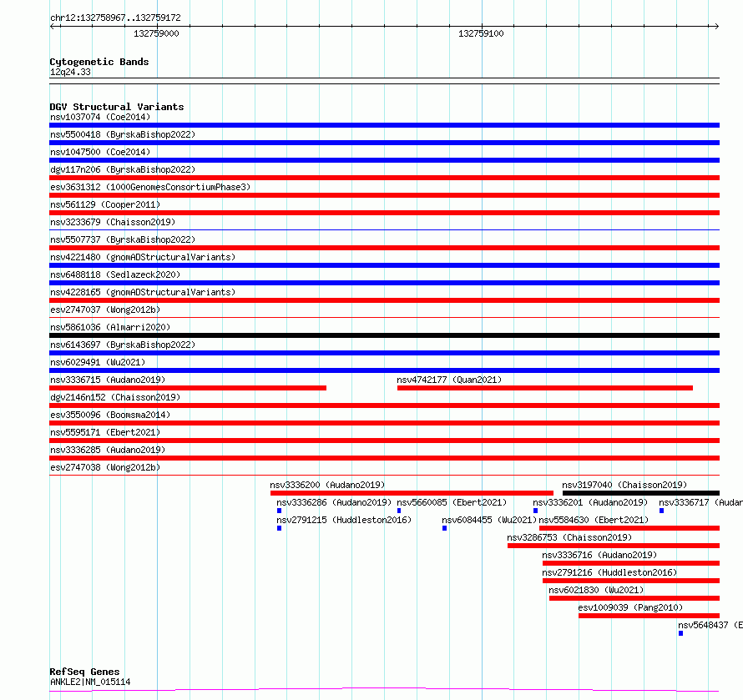Viewport: 743px width, 700px height.
Task: Open nsv6488118 (Sedlazeck2020) variant
Action: (115, 274)
